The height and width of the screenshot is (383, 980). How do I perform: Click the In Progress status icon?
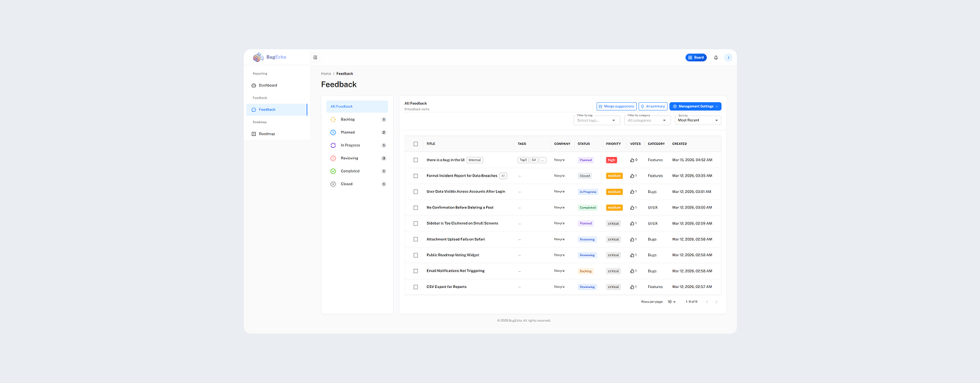[x=333, y=145]
